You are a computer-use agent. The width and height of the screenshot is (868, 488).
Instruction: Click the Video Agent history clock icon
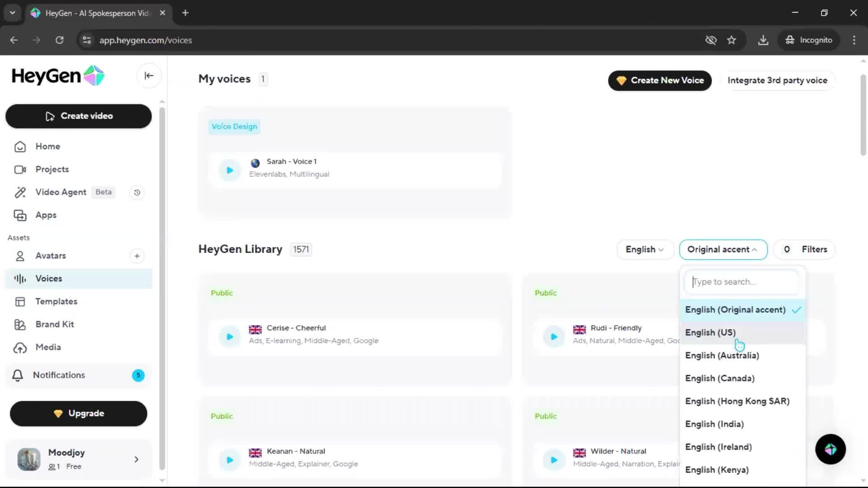click(x=137, y=192)
